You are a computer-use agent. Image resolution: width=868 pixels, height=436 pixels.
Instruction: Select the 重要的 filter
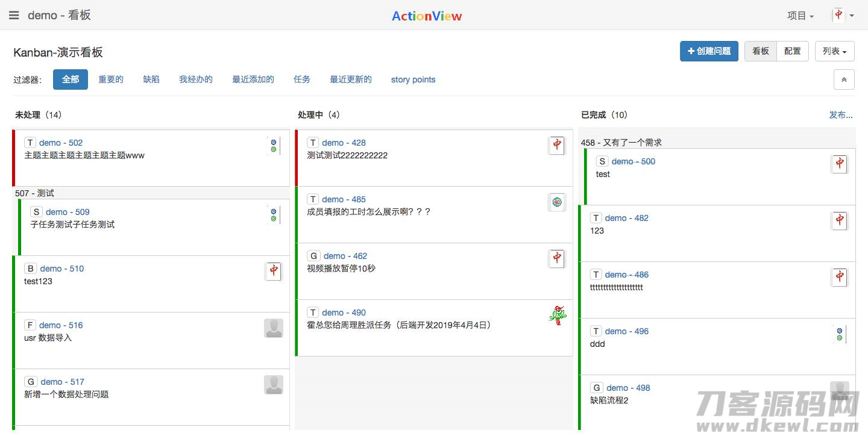tap(111, 79)
